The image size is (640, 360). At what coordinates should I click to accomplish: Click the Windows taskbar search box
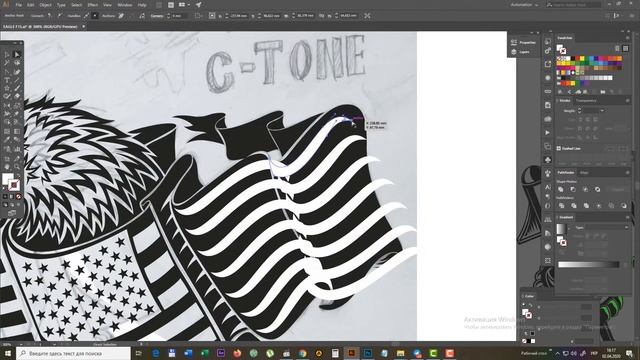[x=73, y=353]
